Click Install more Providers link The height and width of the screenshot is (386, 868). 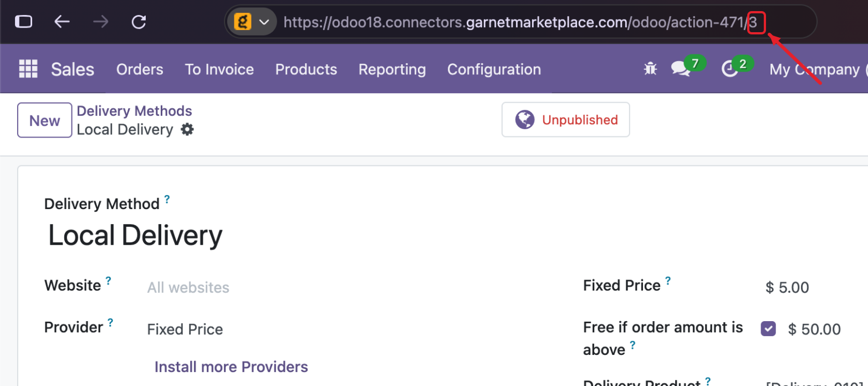tap(231, 367)
